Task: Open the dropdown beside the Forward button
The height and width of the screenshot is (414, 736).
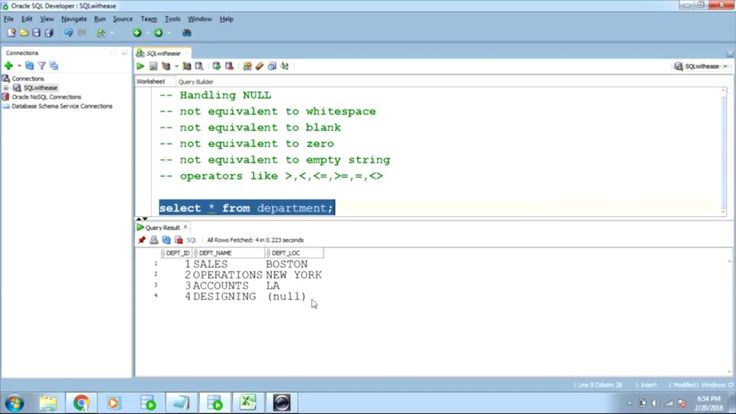Action: (x=169, y=33)
